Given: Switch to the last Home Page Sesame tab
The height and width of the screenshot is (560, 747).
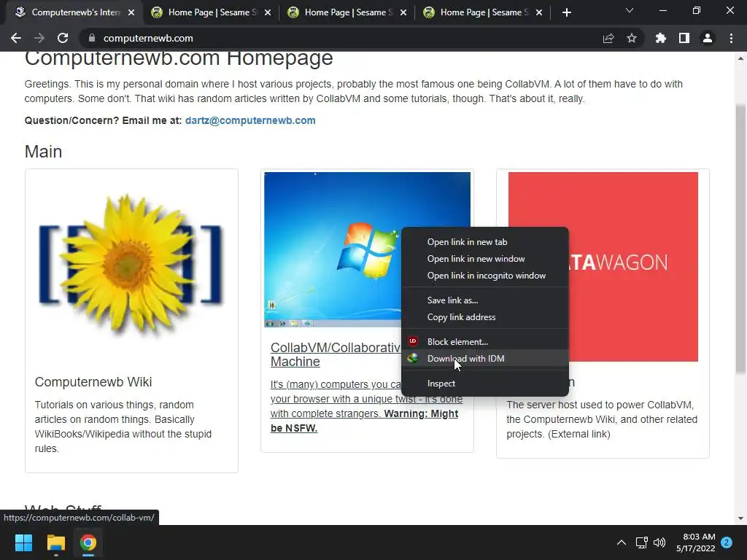Looking at the screenshot, I should pyautogui.click(x=481, y=12).
